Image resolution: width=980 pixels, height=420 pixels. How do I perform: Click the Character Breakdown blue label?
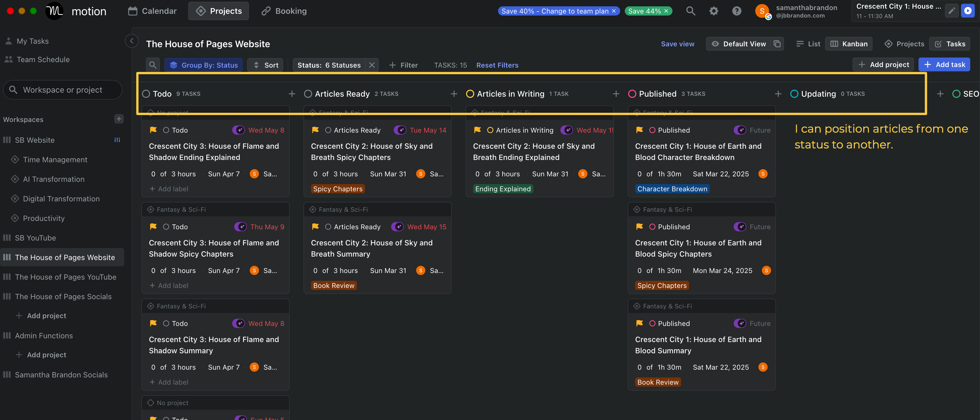(672, 189)
